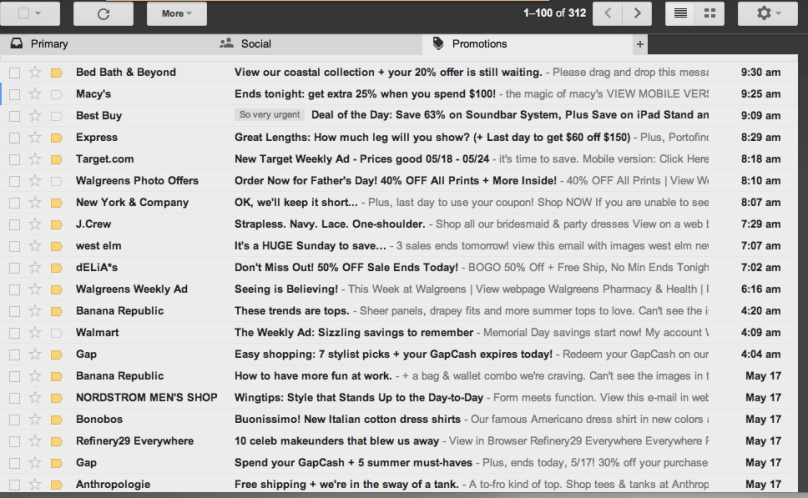Screen dimensions: 808x498
Task: Star the Walmart email
Action: pyautogui.click(x=35, y=333)
